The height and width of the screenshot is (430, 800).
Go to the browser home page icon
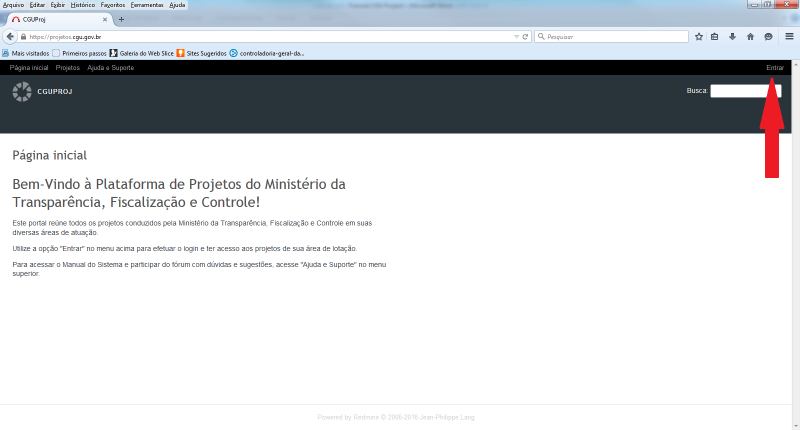[x=750, y=36]
